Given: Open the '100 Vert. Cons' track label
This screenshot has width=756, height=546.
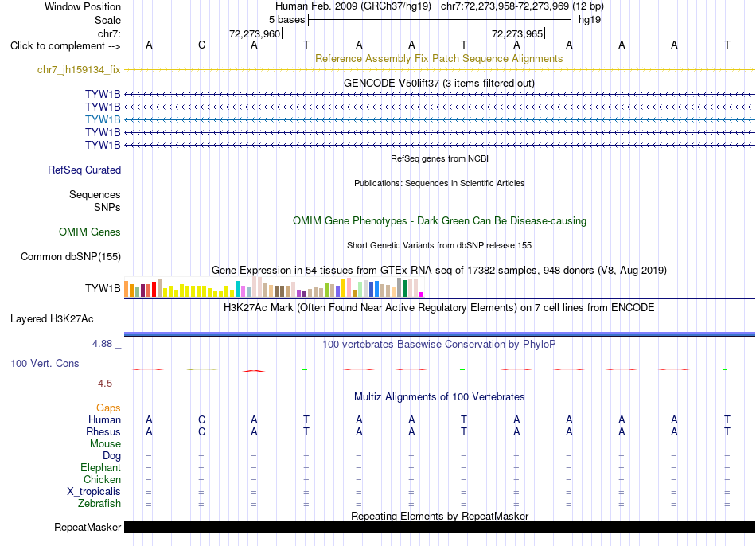Looking at the screenshot, I should tap(45, 363).
